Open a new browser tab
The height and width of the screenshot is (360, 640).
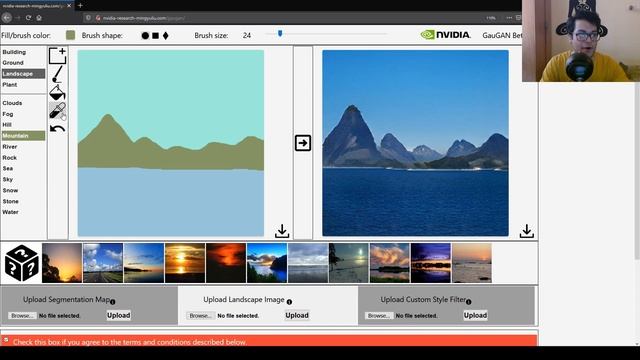point(80,6)
